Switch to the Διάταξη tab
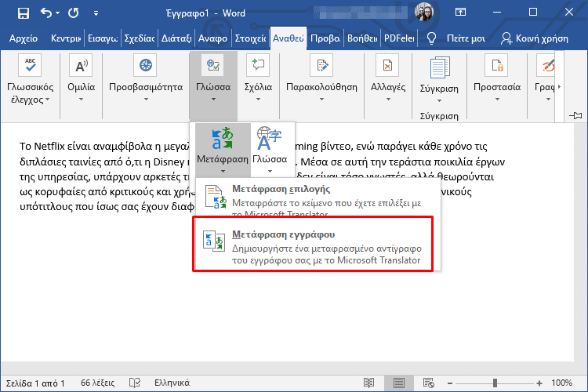 pyautogui.click(x=176, y=38)
